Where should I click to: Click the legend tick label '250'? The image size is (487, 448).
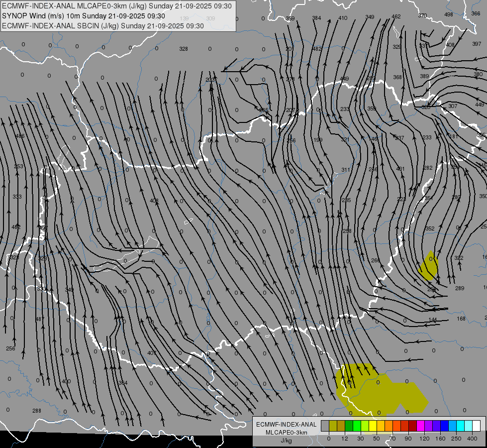[x=456, y=439]
